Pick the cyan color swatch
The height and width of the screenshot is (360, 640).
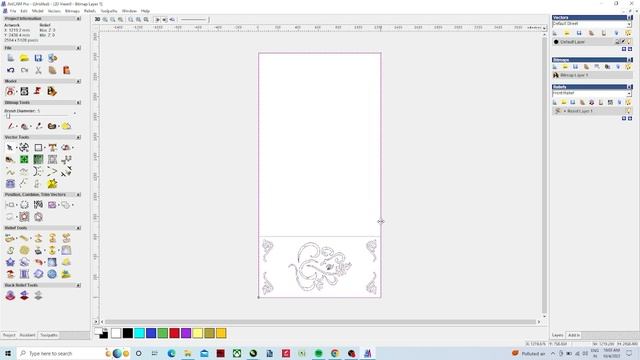click(x=139, y=333)
